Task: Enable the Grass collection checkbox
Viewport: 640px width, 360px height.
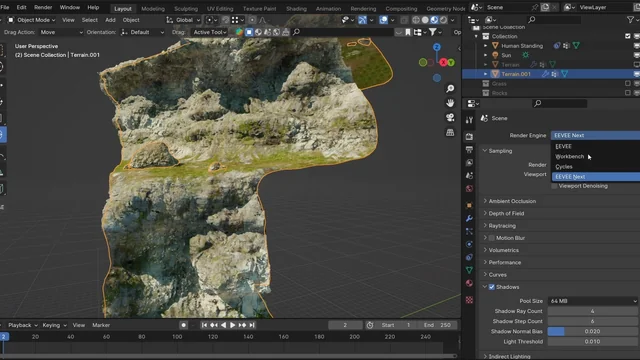Action: coord(628,84)
